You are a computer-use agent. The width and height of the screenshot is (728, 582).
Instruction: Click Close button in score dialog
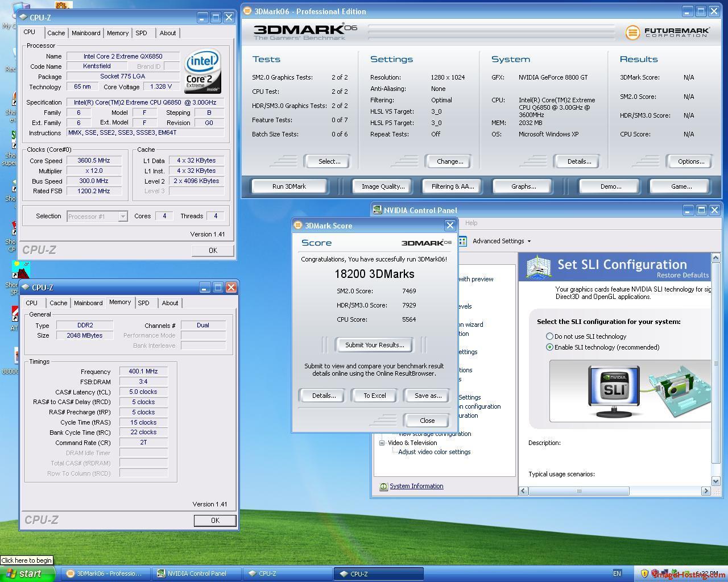[427, 421]
